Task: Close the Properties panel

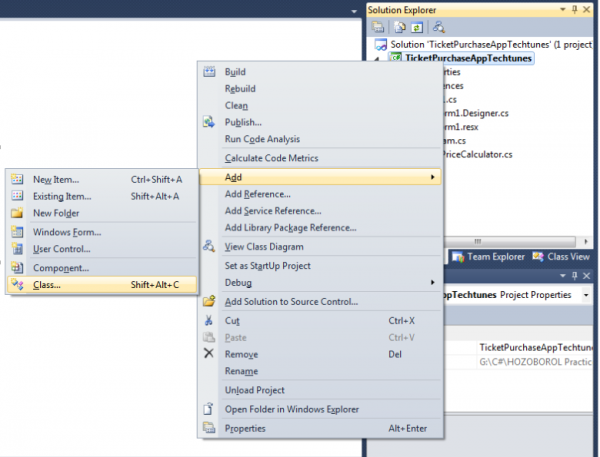Action: pyautogui.click(x=586, y=276)
